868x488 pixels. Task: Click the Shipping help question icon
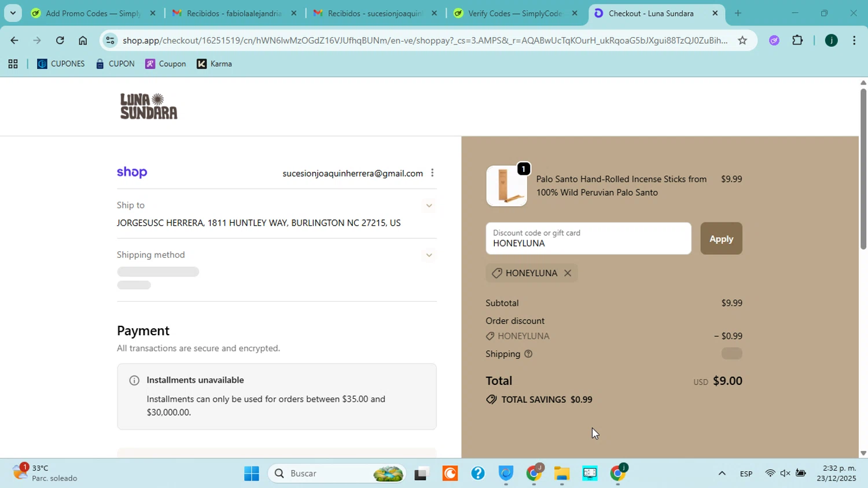[x=528, y=354]
